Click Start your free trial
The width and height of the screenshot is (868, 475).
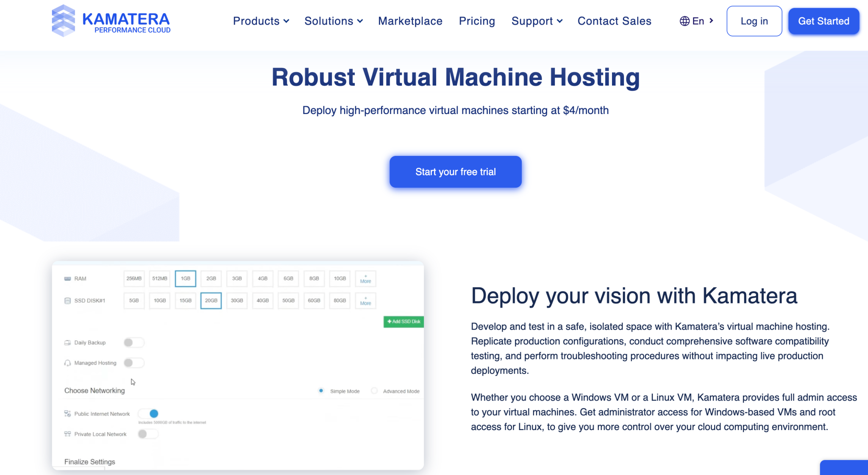coord(455,172)
